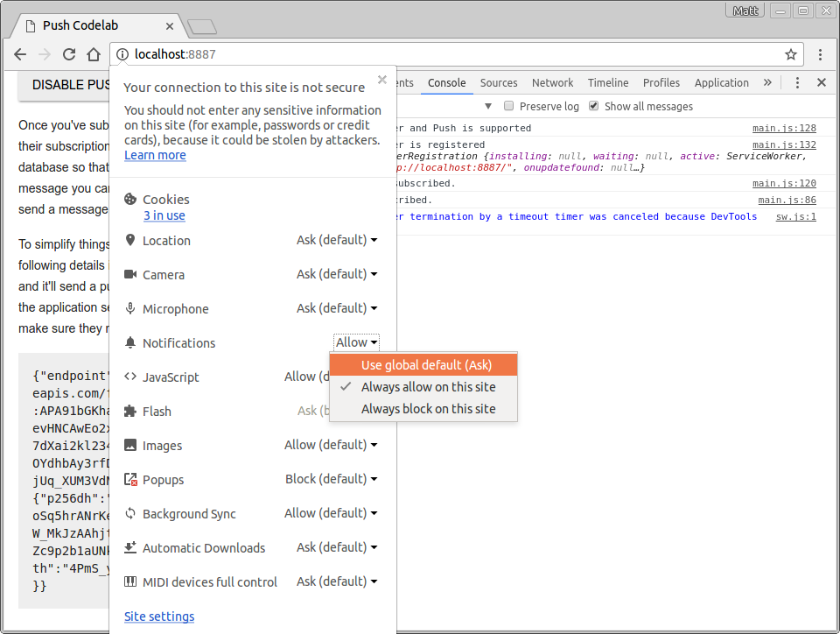Reload the page with refresh icon
Screen dimensions: 840x634
[x=69, y=54]
